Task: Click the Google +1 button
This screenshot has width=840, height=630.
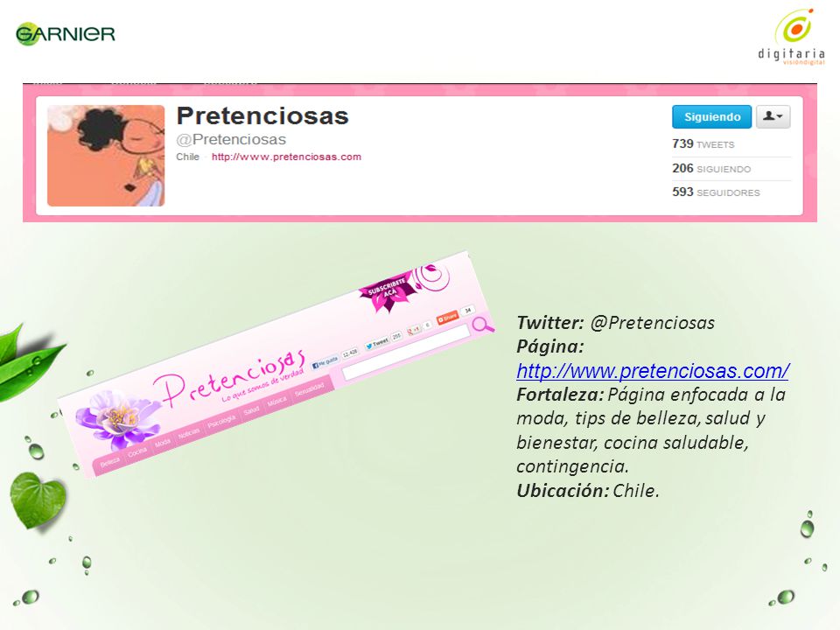Action: tap(414, 331)
